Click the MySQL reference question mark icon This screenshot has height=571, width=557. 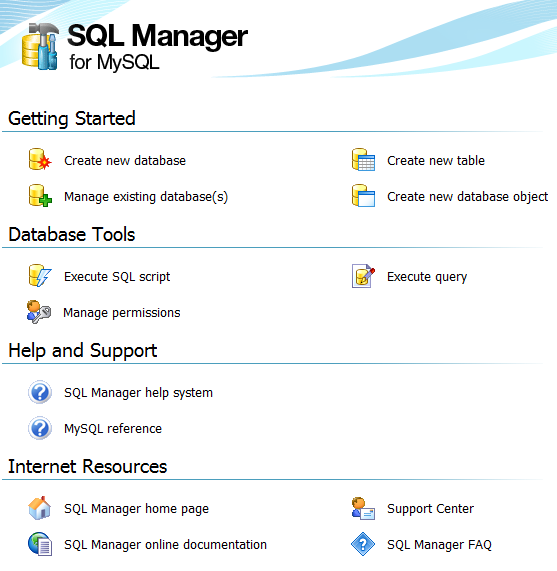coord(40,428)
